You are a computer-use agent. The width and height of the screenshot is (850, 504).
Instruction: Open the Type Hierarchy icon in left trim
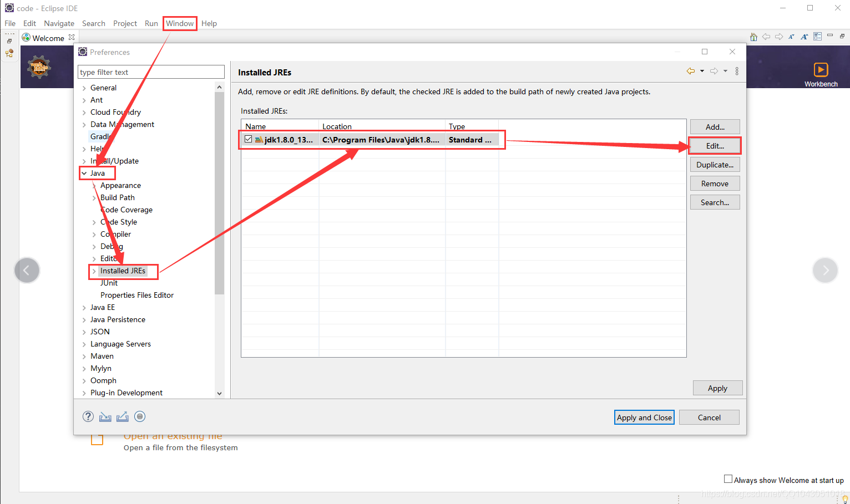[9, 54]
